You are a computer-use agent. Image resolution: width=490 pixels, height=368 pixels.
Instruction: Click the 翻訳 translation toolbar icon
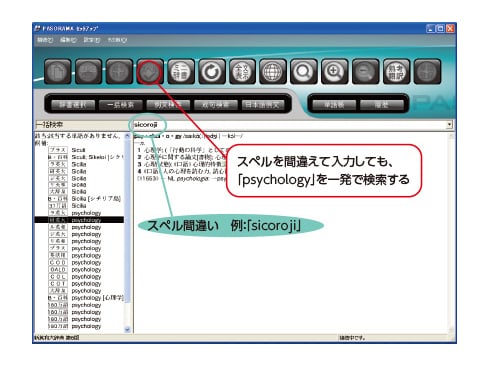coord(396,71)
